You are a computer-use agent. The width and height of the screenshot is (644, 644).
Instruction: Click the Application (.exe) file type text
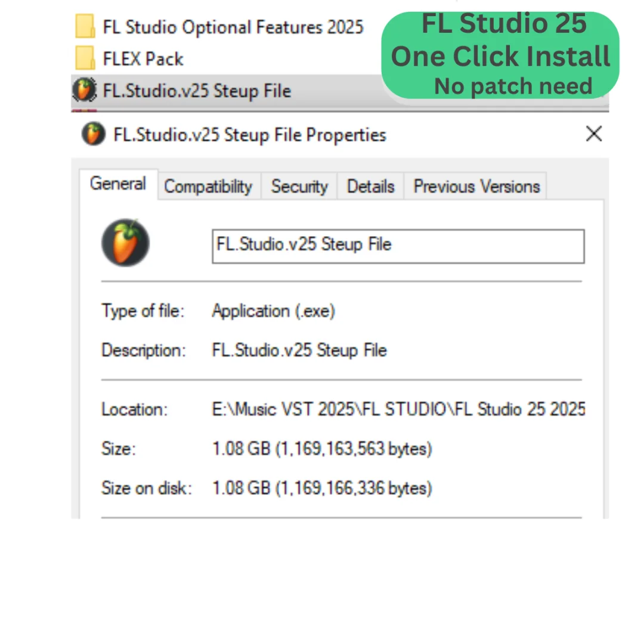click(x=274, y=311)
